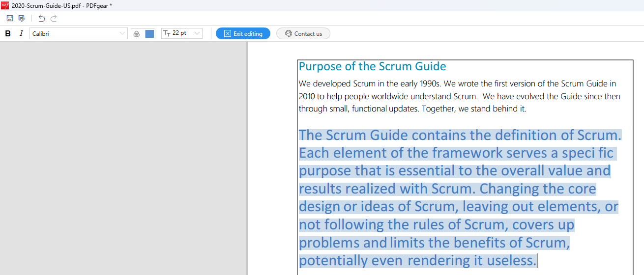This screenshot has height=275, width=644.
Task: Open the 22 pt font size dropdown
Action: tap(182, 33)
